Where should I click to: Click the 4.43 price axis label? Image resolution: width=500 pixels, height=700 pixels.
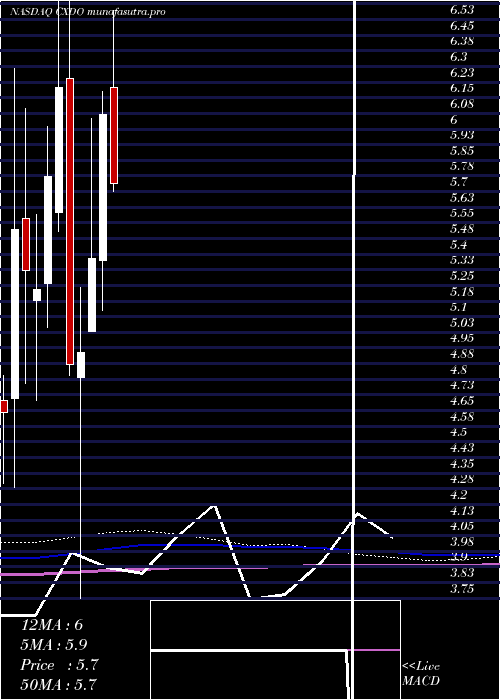coord(462,447)
